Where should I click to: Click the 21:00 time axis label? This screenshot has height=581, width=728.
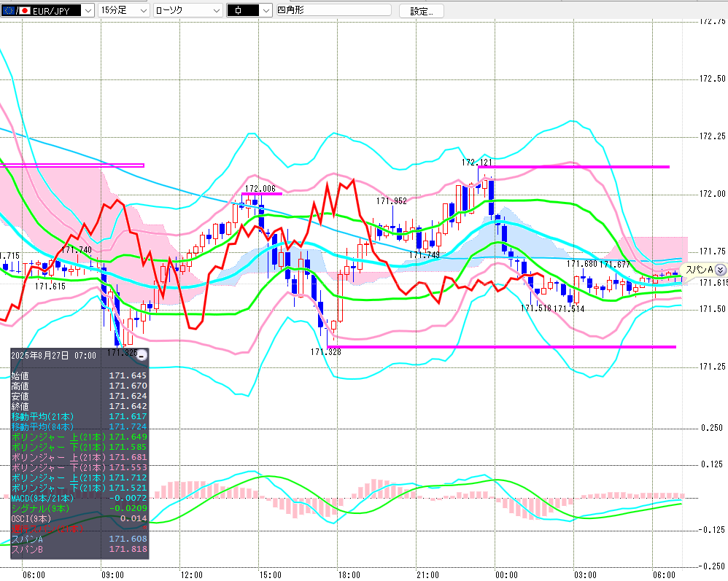(x=427, y=575)
